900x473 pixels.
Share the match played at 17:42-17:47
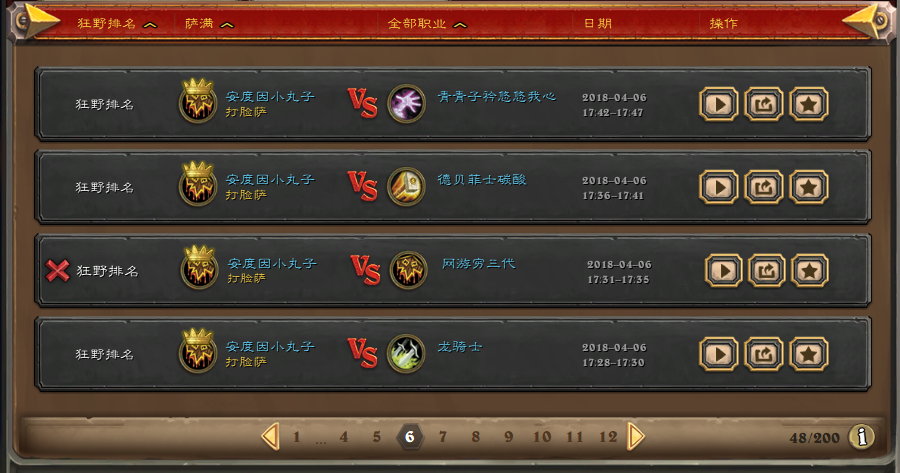click(763, 104)
